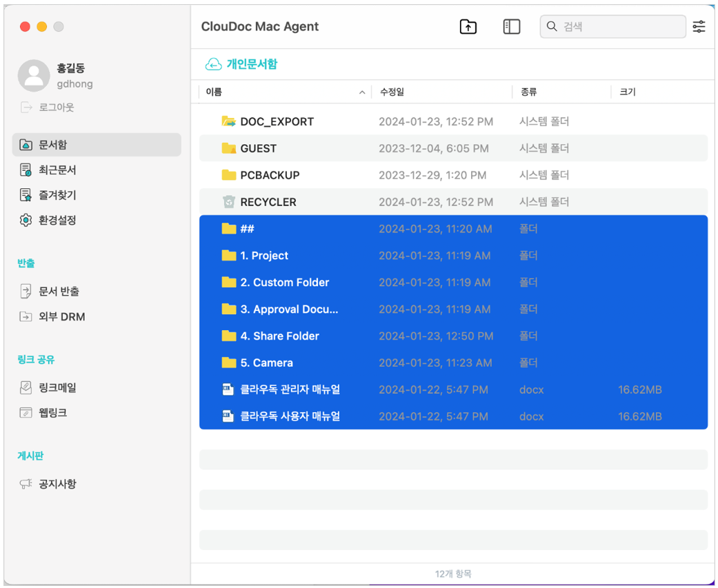The image size is (718, 588).
Task: Open 문서 반출 document export
Action: coord(59,291)
